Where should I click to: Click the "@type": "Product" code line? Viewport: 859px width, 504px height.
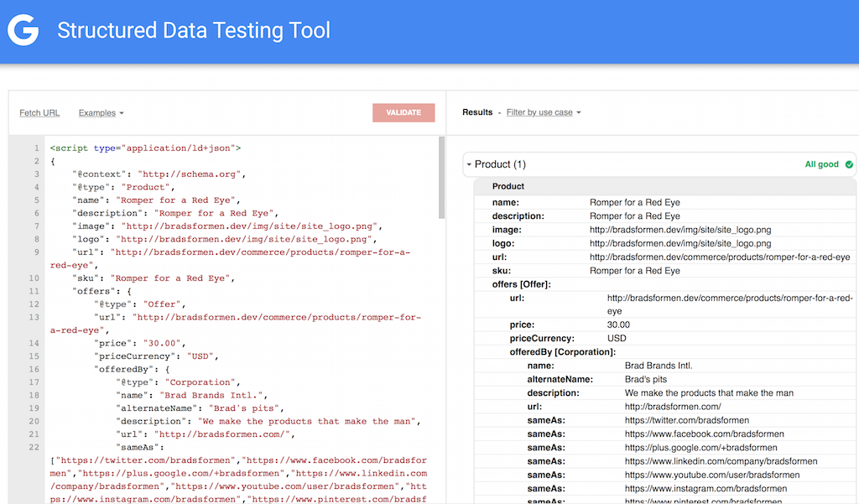coord(123,187)
